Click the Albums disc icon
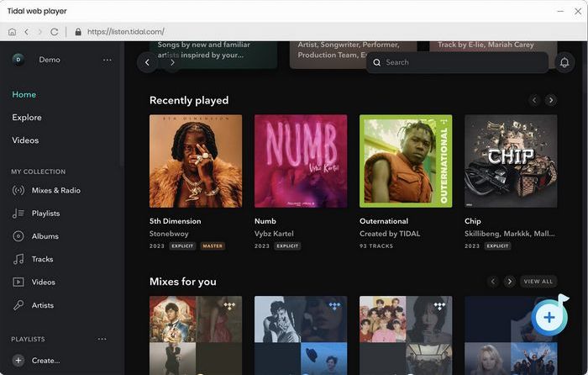The image size is (588, 375). click(18, 236)
